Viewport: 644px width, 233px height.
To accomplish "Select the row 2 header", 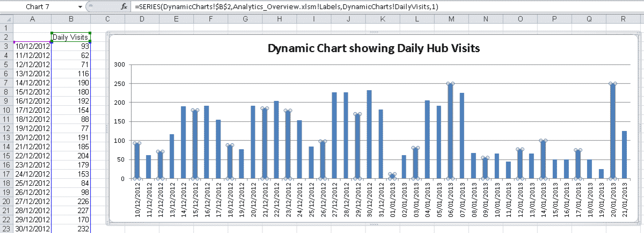I will pyautogui.click(x=6, y=37).
